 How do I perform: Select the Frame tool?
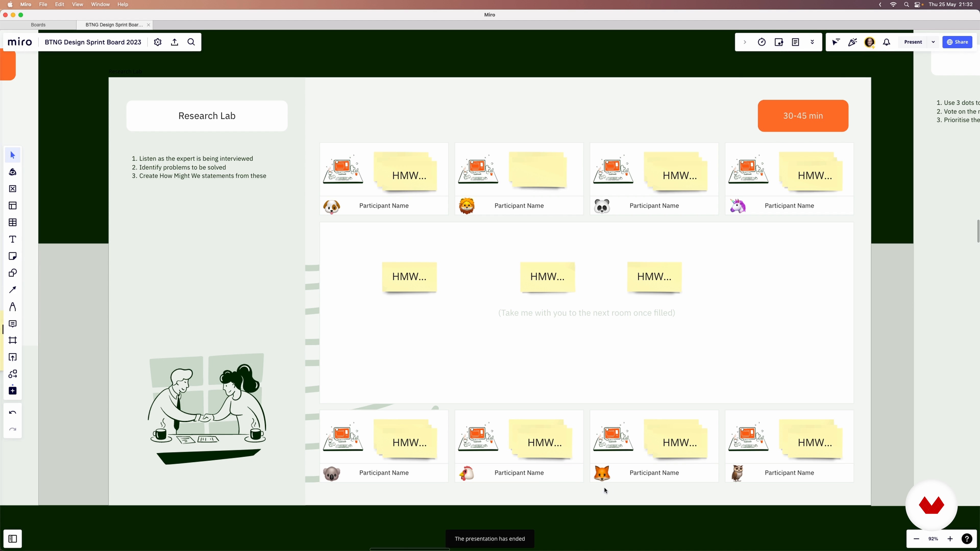(x=13, y=340)
